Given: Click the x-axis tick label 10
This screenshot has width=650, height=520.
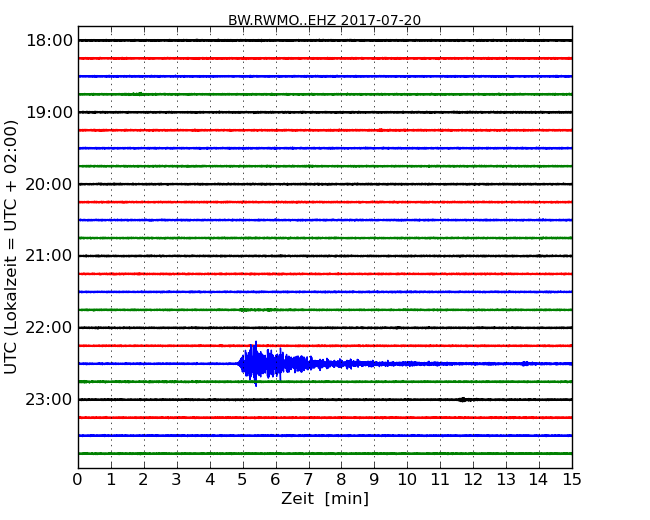Looking at the screenshot, I should (407, 480).
